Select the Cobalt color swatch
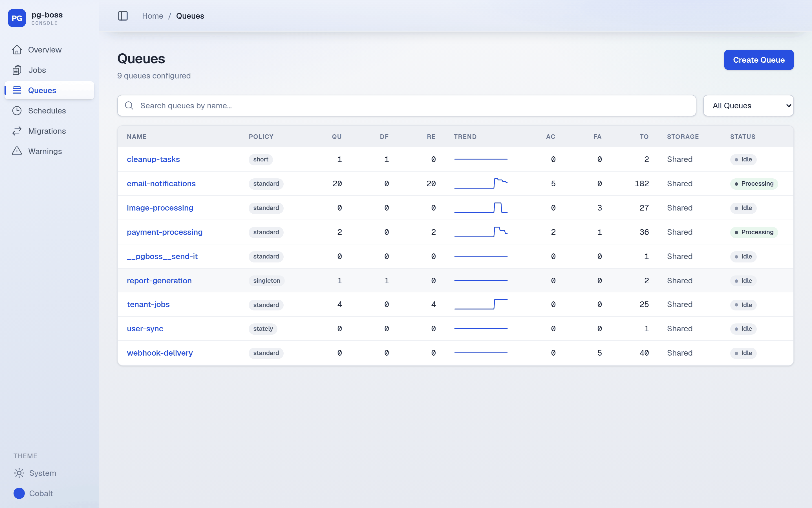Image resolution: width=812 pixels, height=508 pixels. [19, 493]
